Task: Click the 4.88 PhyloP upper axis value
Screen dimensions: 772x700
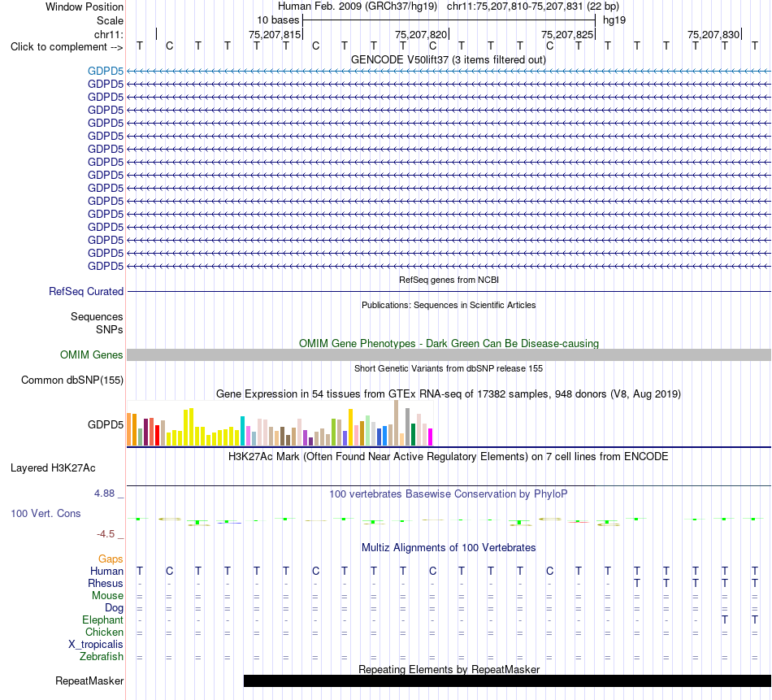Action: [104, 493]
